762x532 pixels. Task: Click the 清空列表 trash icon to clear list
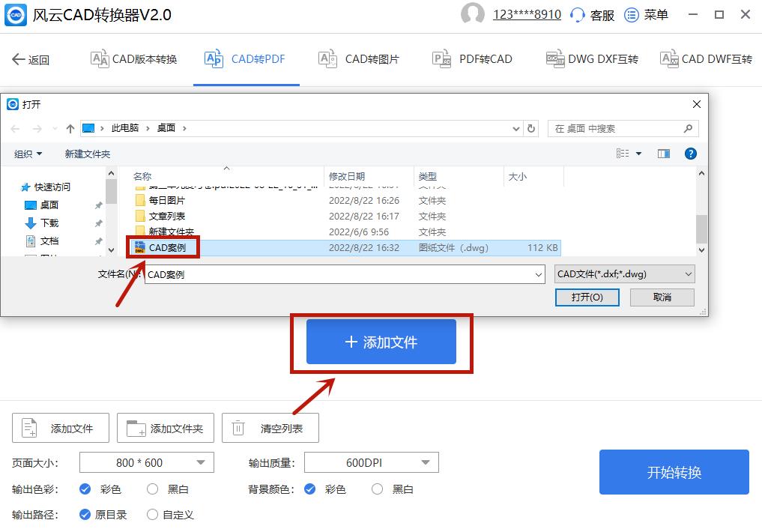[238, 428]
